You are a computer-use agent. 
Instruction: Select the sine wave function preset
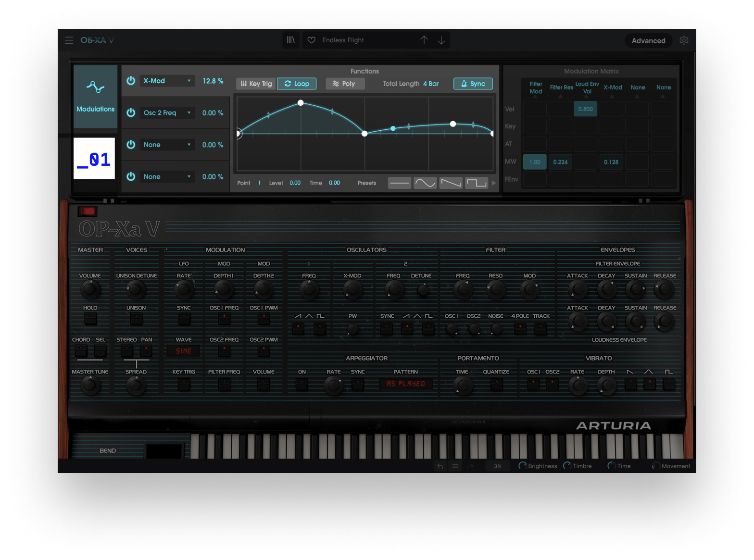coord(425,183)
